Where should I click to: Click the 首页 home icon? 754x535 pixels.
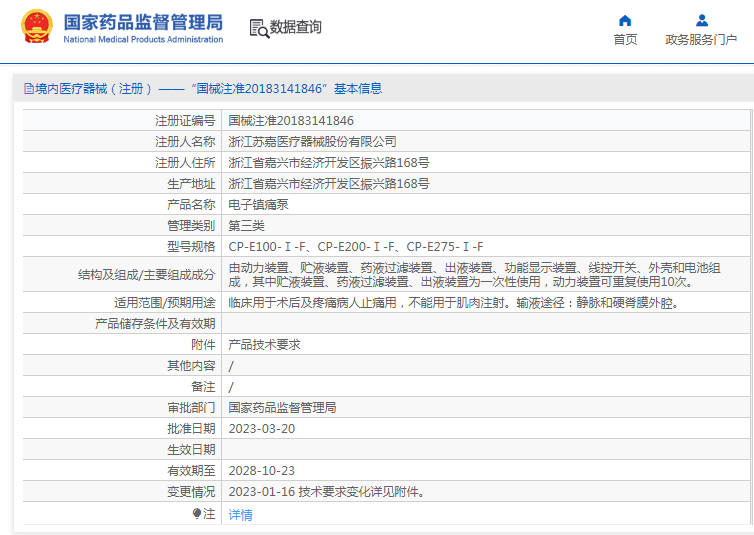625,20
